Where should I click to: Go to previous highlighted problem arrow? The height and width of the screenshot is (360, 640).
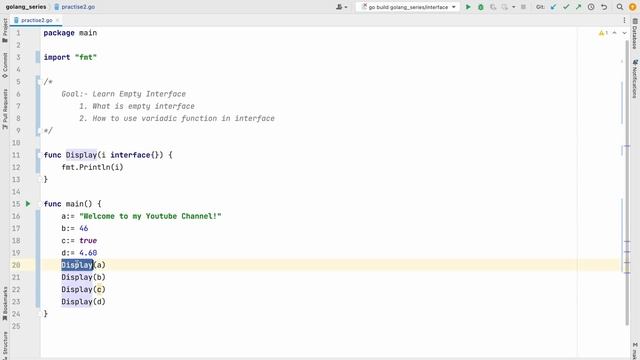click(614, 33)
